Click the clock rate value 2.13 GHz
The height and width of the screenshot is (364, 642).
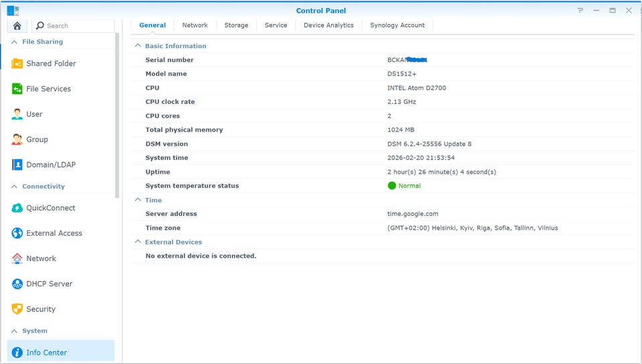pyautogui.click(x=402, y=102)
